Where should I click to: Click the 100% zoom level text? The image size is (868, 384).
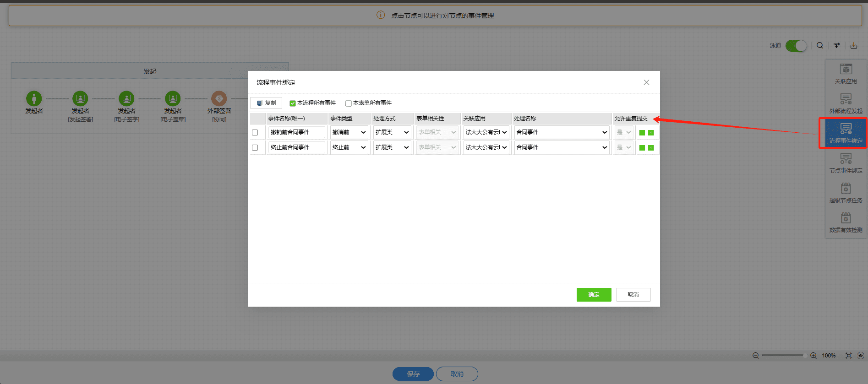coord(829,356)
